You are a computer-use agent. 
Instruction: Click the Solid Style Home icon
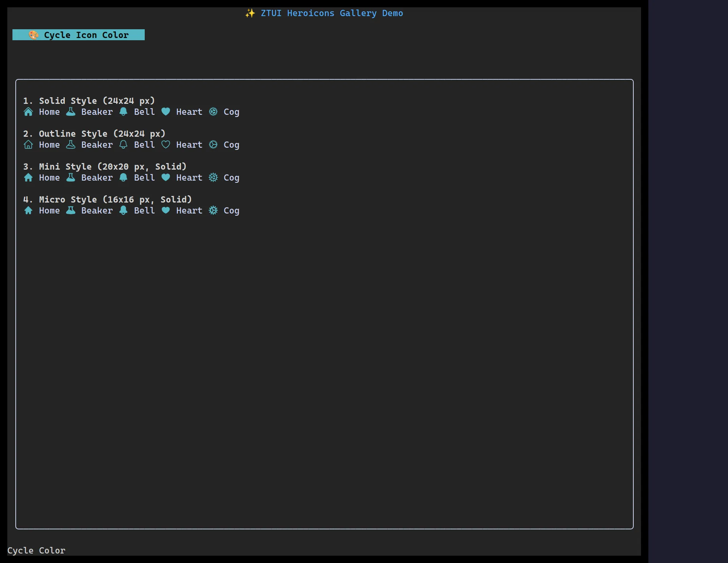(x=29, y=112)
